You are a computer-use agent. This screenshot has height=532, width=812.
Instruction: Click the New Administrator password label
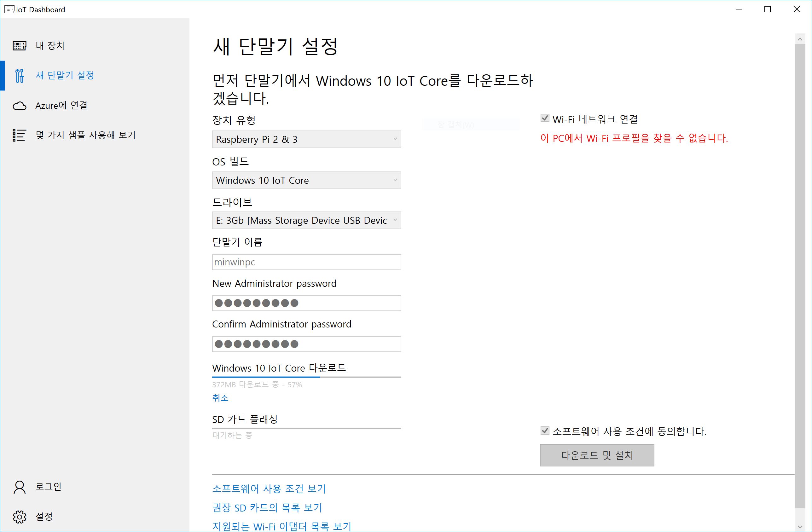(274, 283)
